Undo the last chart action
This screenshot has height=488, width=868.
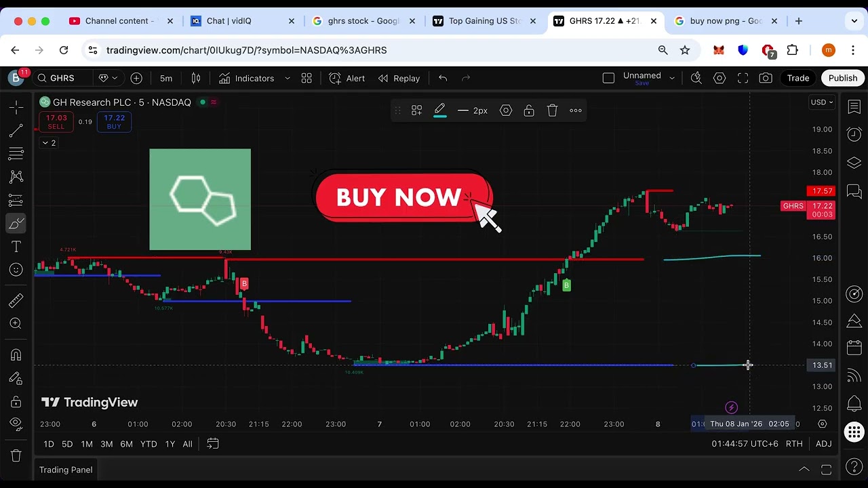[443, 78]
